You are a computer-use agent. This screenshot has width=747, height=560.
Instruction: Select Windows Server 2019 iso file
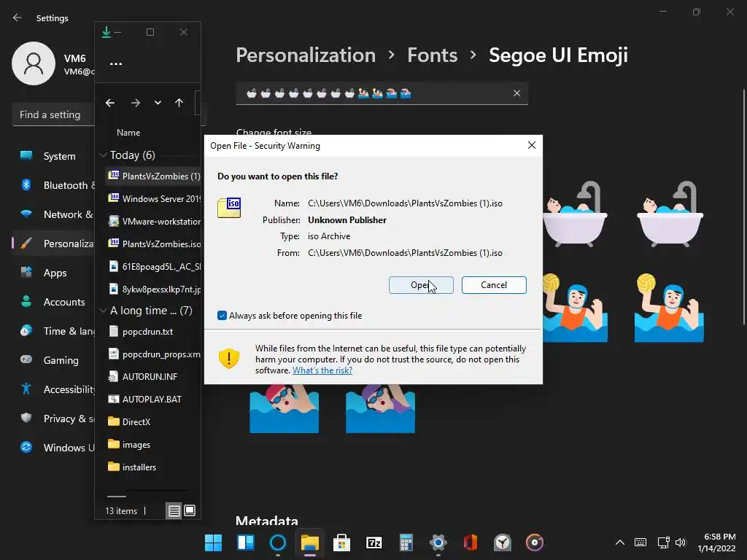[x=152, y=198]
